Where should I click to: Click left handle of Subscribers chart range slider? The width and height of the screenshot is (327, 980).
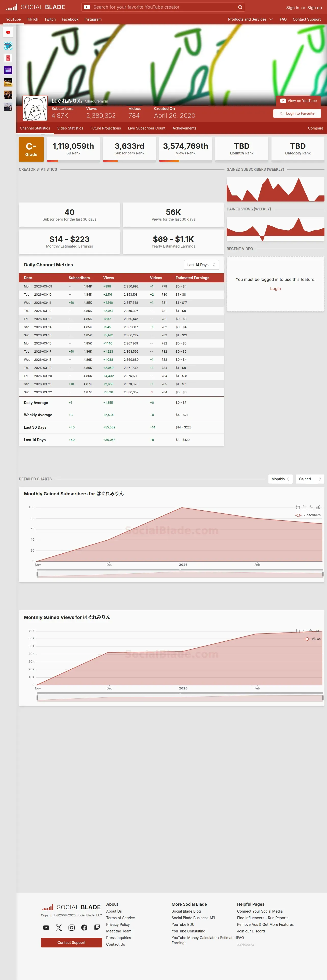(x=37, y=574)
